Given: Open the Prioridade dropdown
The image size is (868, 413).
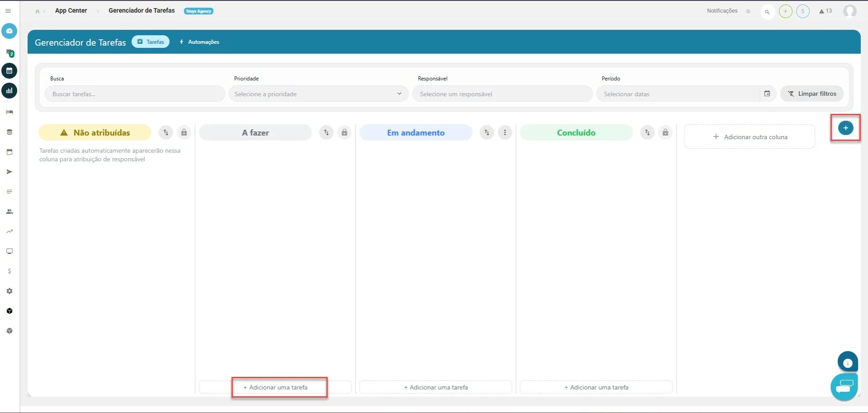Looking at the screenshot, I should click(318, 94).
